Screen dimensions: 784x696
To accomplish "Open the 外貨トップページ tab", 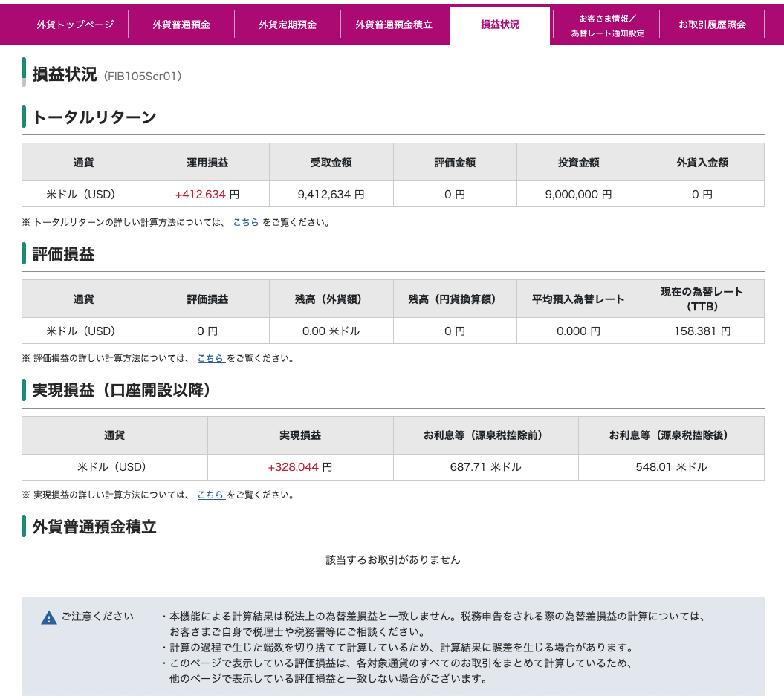I will pyautogui.click(x=75, y=25).
